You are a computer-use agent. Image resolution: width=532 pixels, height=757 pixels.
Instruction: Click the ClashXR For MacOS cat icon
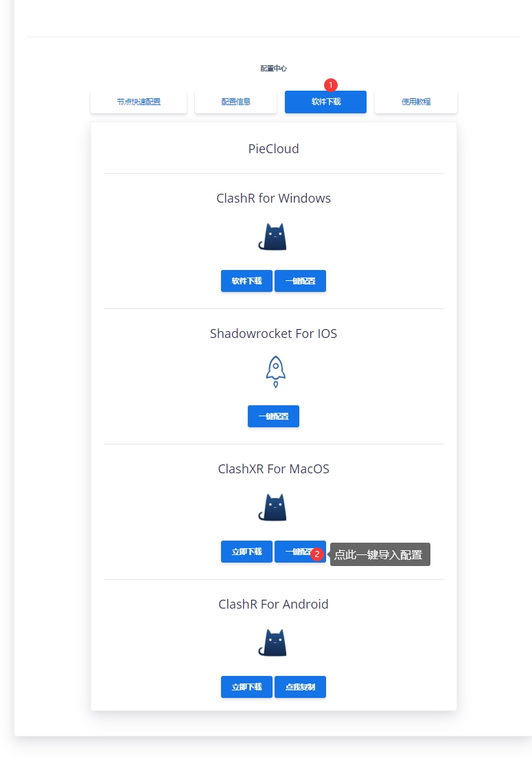(273, 508)
